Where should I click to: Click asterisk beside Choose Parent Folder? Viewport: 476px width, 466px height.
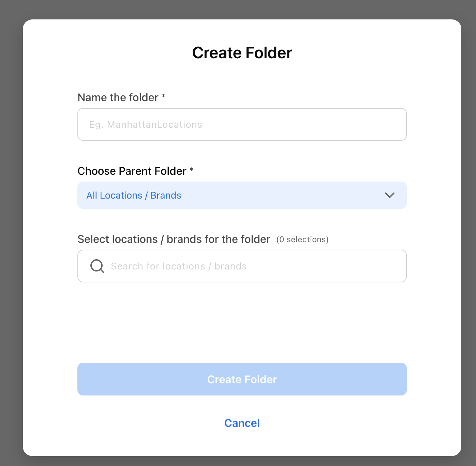tap(191, 170)
